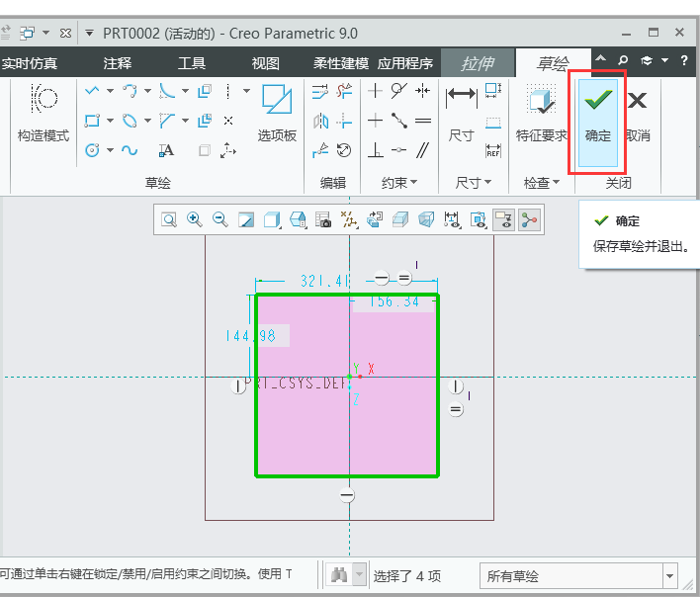Expand the Fillet tool dropdown arrow
700x597 pixels.
tap(185, 91)
